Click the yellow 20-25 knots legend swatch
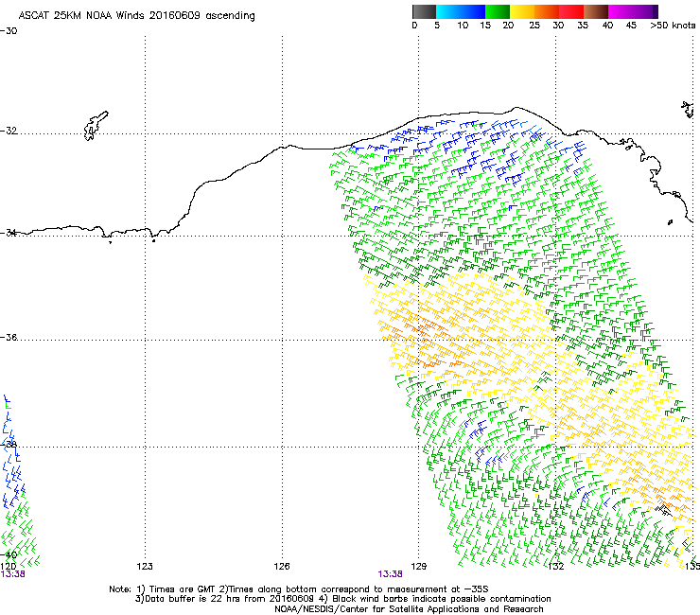 coord(522,11)
